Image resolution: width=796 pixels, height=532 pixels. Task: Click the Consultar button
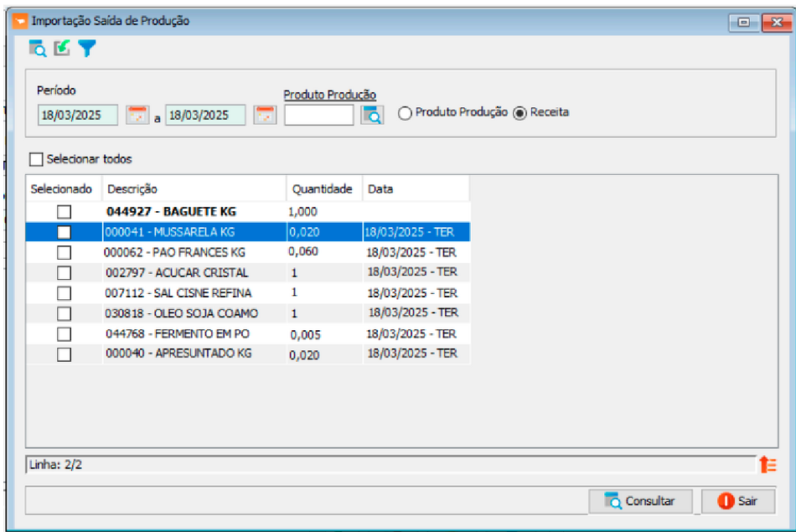(640, 502)
